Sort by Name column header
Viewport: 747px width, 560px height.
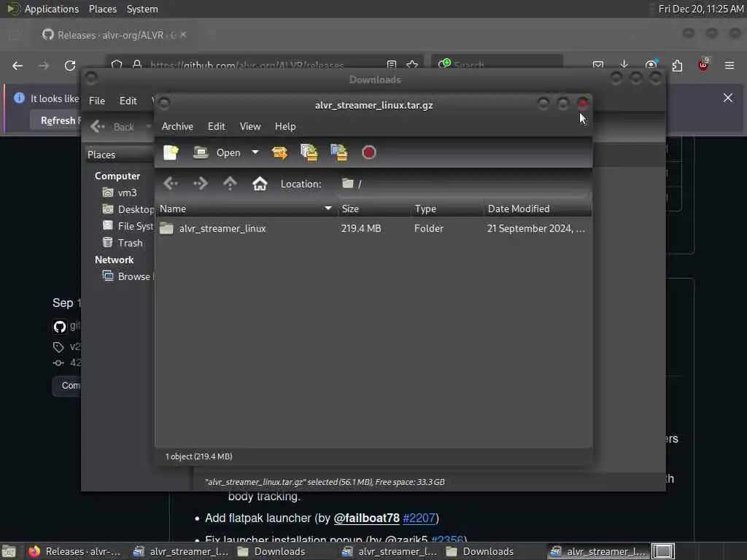coord(246,209)
